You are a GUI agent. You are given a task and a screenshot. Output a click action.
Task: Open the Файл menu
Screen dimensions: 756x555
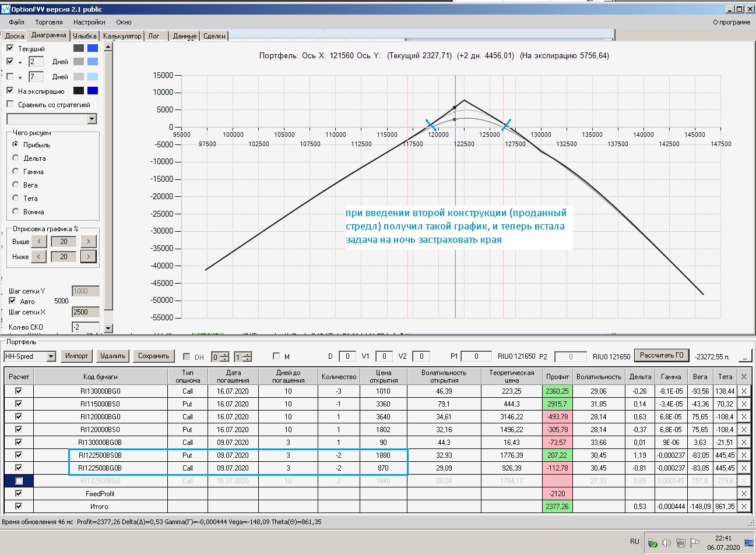point(16,22)
